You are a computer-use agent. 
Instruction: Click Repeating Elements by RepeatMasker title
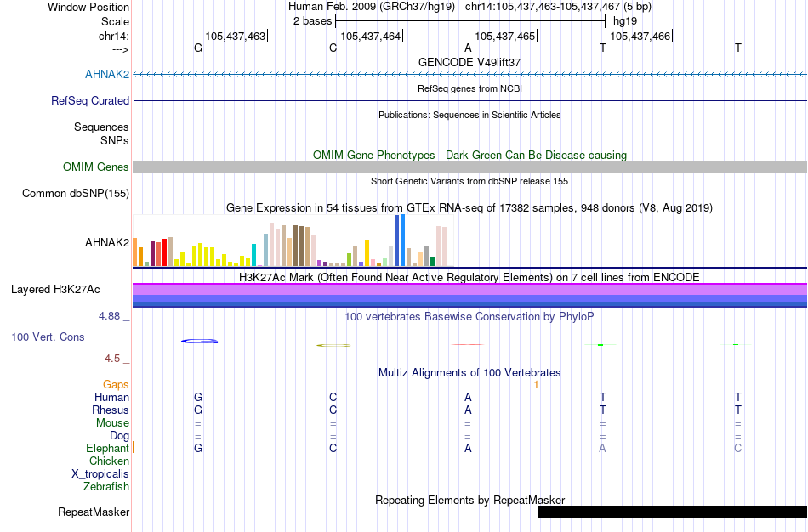pyautogui.click(x=470, y=500)
